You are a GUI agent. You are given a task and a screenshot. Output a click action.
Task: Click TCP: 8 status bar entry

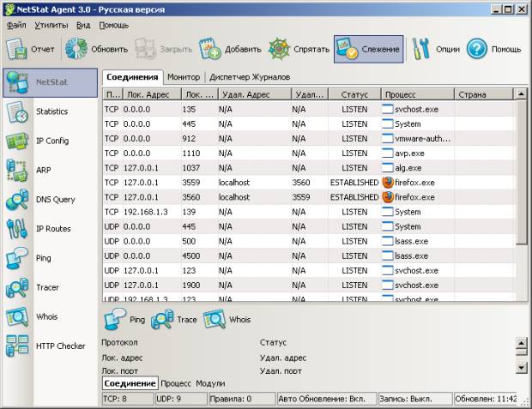tap(128, 399)
